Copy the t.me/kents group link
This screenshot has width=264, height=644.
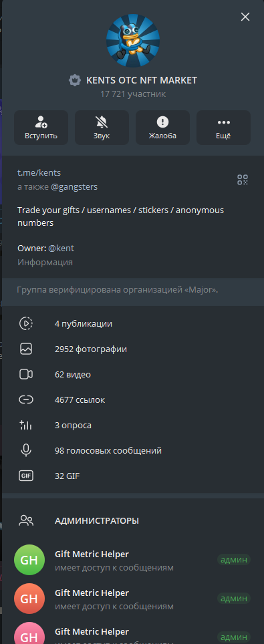[x=39, y=173]
